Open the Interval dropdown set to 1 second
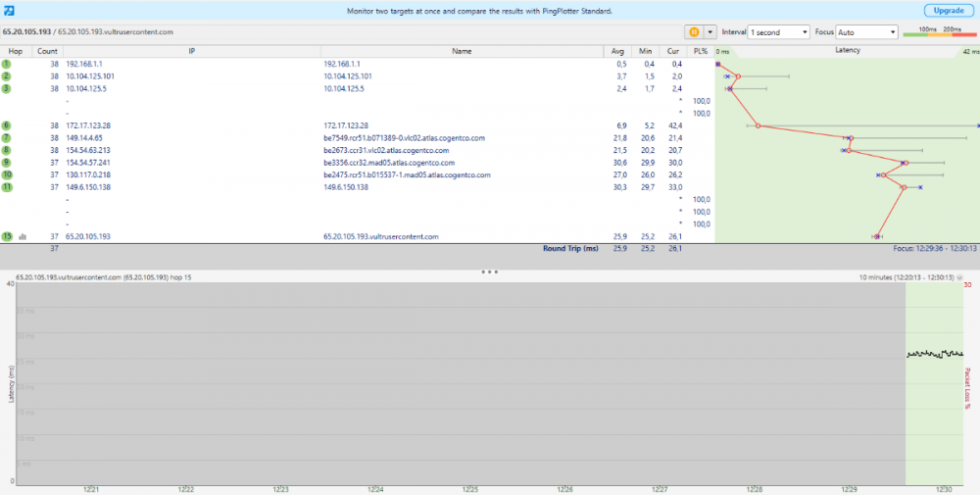The height and width of the screenshot is (495, 980). pyautogui.click(x=778, y=32)
